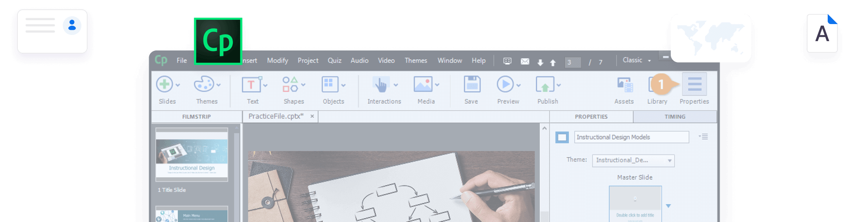Viewport: 868px width, 222px height.
Task: Open the Themes menu
Action: pos(416,61)
